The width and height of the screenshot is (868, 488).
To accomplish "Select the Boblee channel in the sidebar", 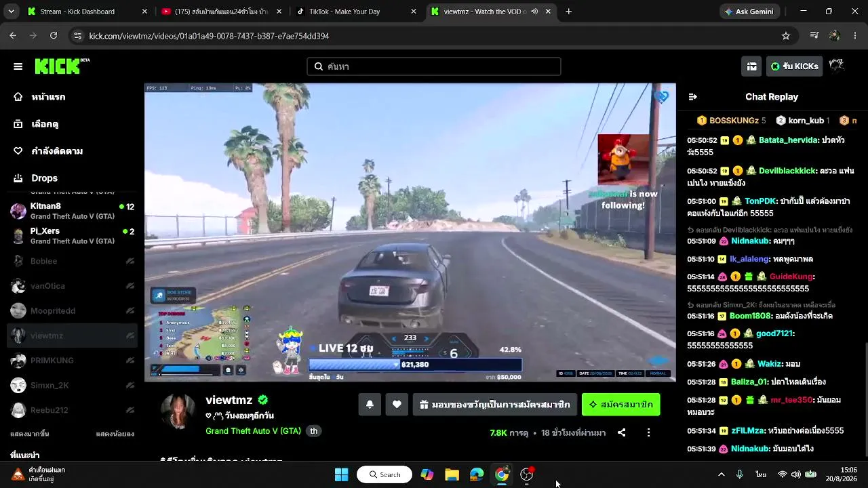I will (72, 261).
